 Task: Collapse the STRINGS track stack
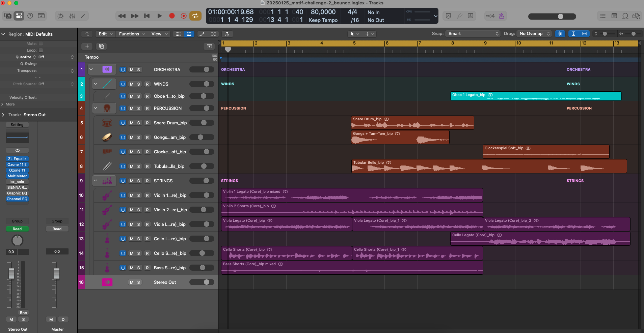96,181
